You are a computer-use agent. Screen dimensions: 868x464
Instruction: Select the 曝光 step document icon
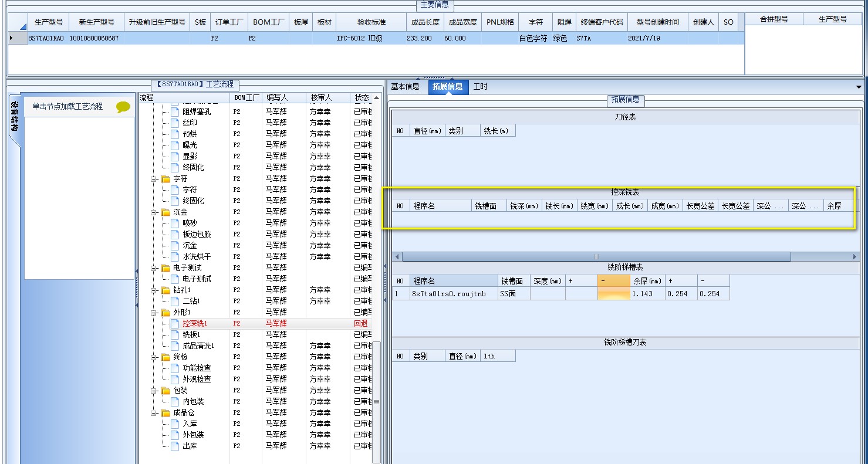[x=175, y=145]
